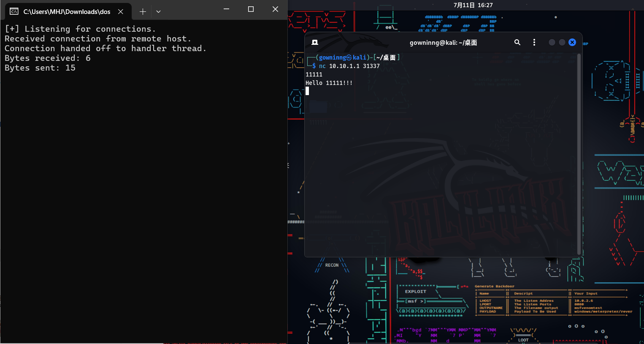The height and width of the screenshot is (344, 644).
Task: Open the Kali terminal three-dot menu
Action: click(x=534, y=42)
